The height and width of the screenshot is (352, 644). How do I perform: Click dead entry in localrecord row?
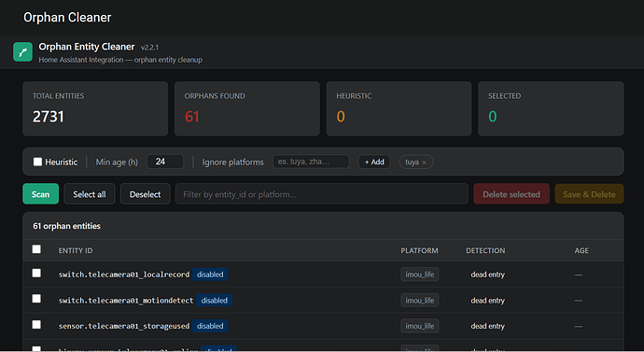point(487,275)
